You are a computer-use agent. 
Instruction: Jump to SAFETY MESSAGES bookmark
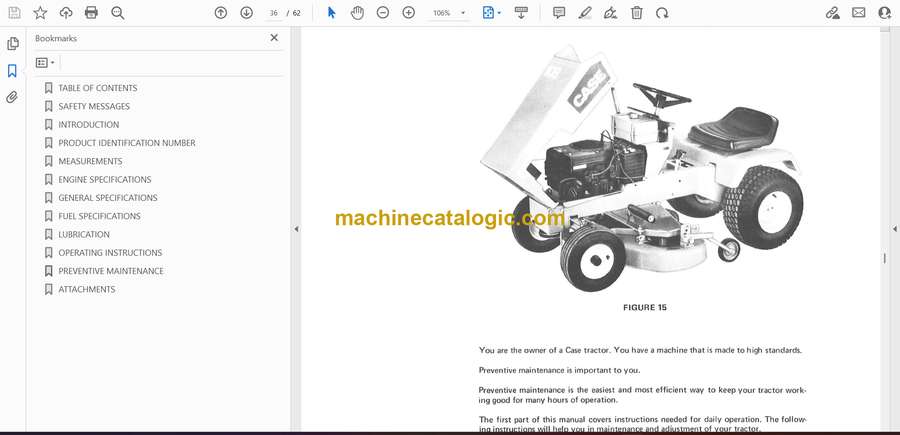pyautogui.click(x=94, y=106)
